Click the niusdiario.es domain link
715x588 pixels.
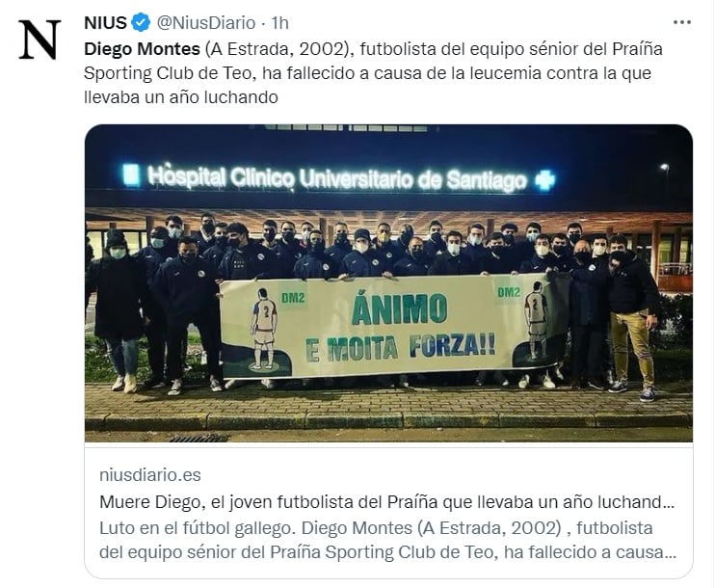tap(150, 475)
